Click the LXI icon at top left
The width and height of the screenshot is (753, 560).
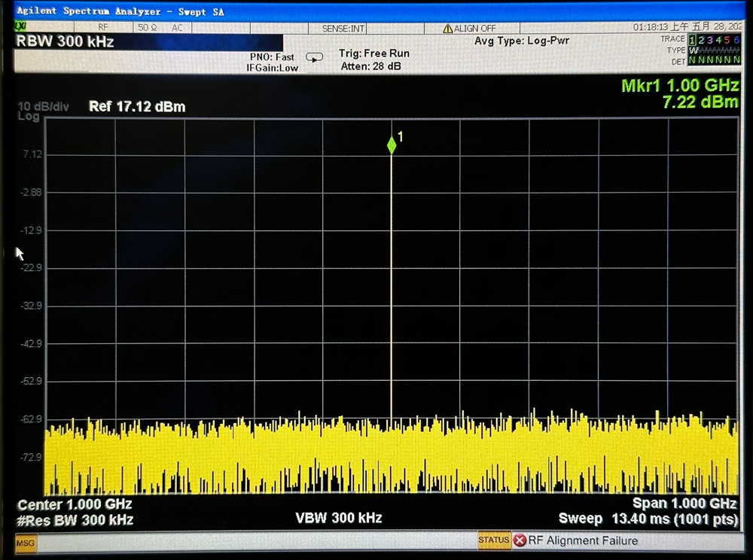(x=20, y=27)
